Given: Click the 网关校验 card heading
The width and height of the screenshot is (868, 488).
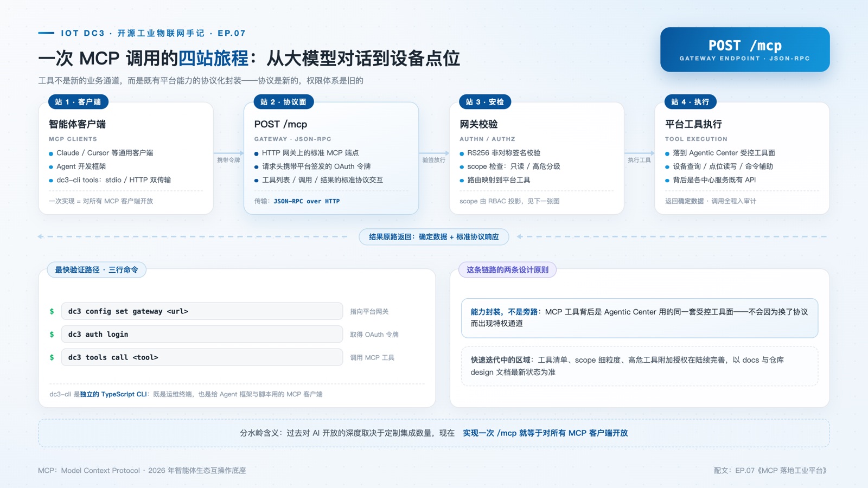Looking at the screenshot, I should point(478,124).
